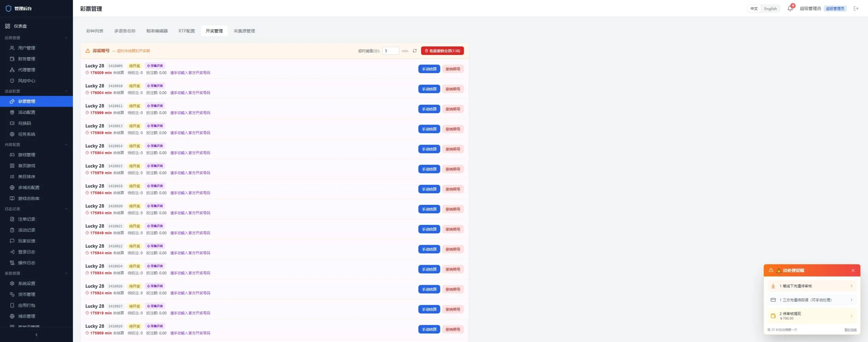The width and height of the screenshot is (868, 342).
Task: Go to 用户管理 in the sidebar
Action: point(36,48)
